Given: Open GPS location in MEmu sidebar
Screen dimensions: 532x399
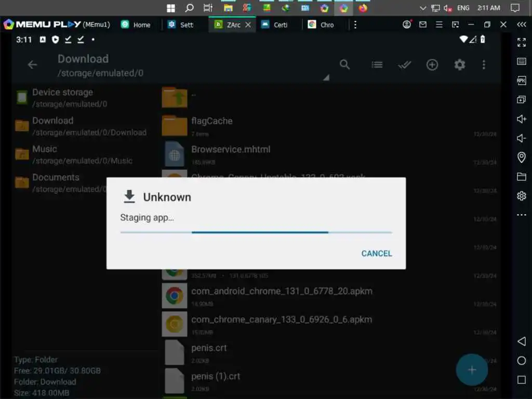Looking at the screenshot, I should (522, 157).
